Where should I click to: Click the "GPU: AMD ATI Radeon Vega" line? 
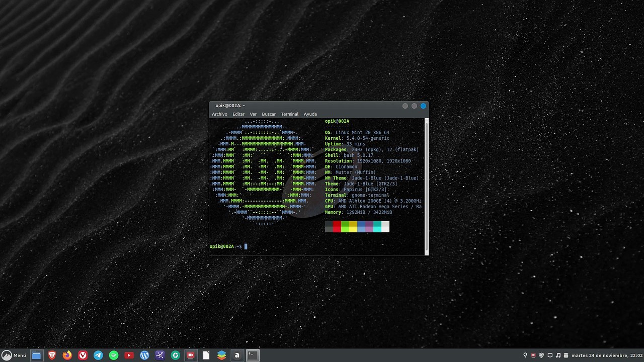(373, 207)
